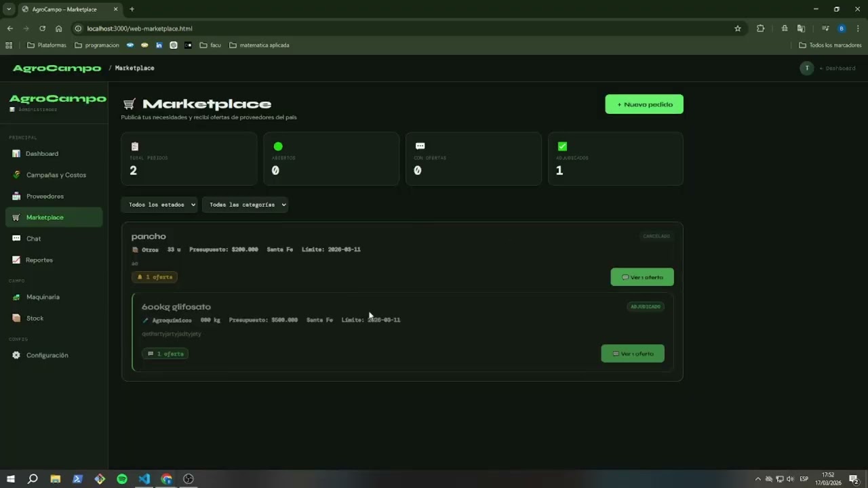Click the Reportes chart icon

16,260
